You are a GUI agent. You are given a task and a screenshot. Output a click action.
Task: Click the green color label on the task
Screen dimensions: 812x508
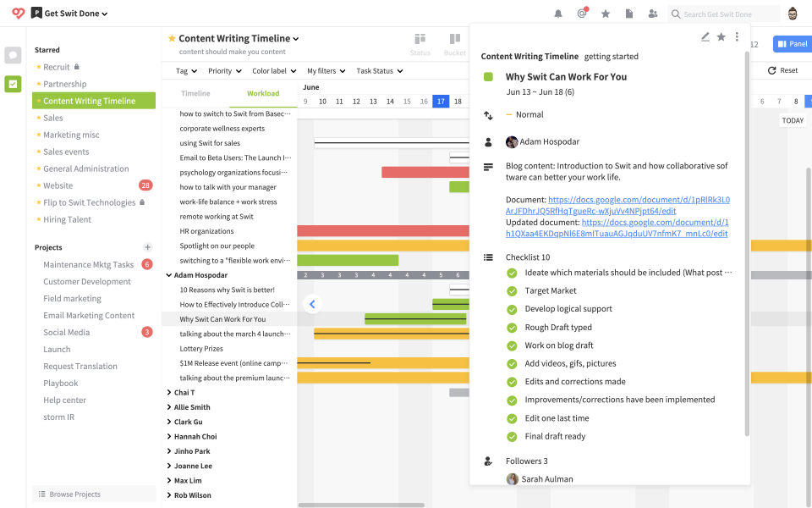pyautogui.click(x=487, y=75)
